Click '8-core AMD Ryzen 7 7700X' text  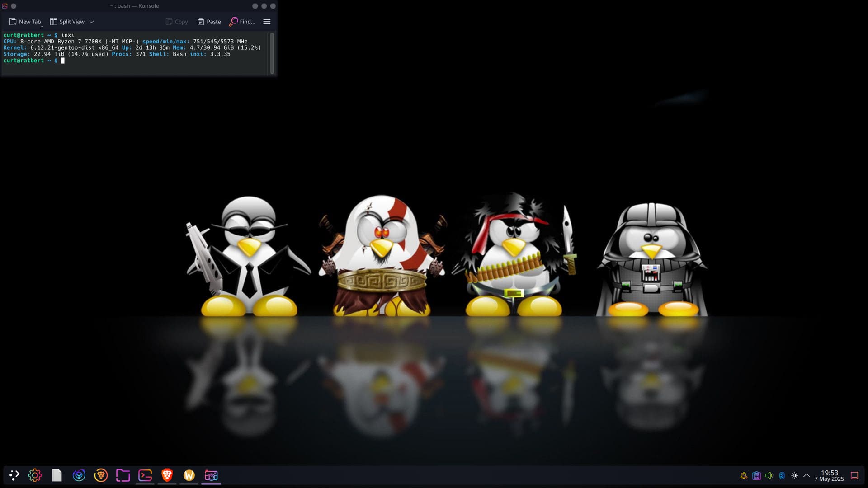click(x=61, y=41)
